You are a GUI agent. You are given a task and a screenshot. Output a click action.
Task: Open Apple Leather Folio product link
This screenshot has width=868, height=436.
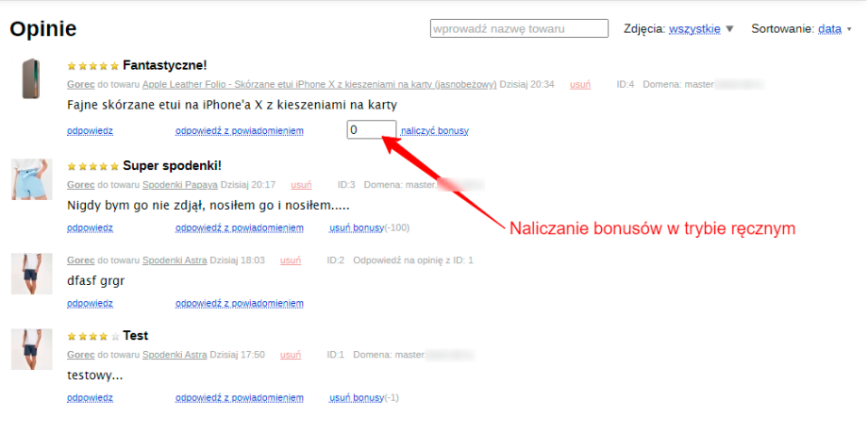tap(319, 85)
